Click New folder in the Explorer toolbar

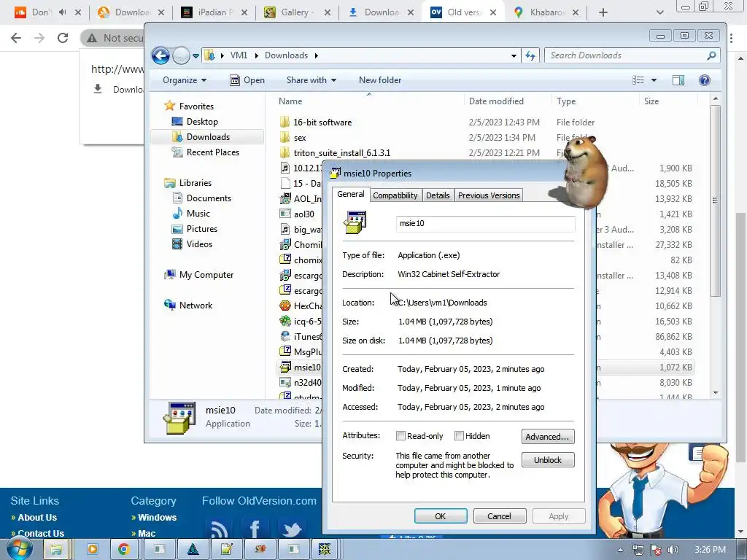379,80
